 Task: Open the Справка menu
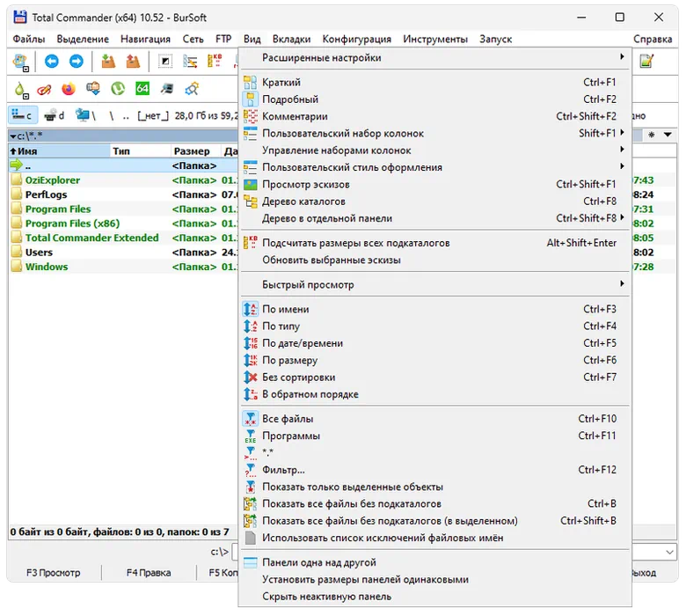653,39
